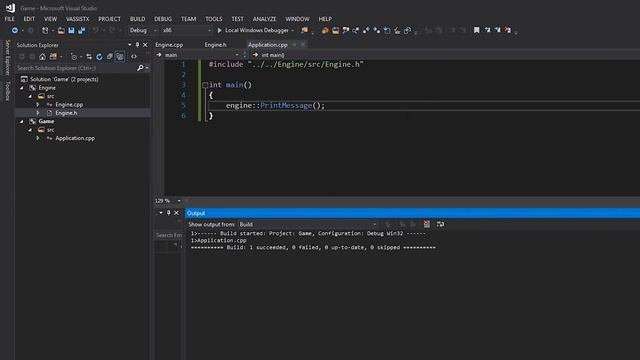Open the ANALYZE menu

tap(264, 19)
